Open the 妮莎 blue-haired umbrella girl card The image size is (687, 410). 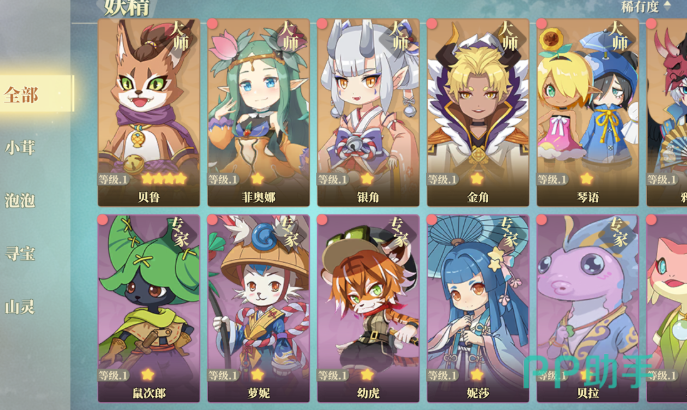tap(478, 308)
